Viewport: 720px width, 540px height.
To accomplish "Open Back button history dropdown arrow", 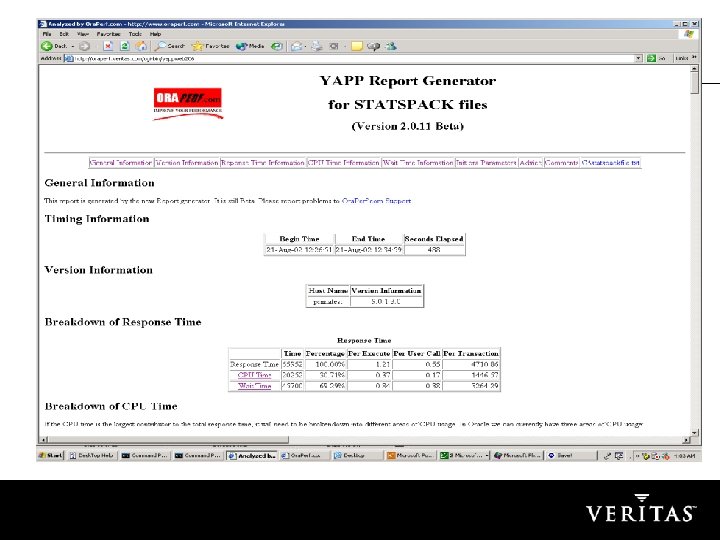I will pyautogui.click(x=73, y=46).
